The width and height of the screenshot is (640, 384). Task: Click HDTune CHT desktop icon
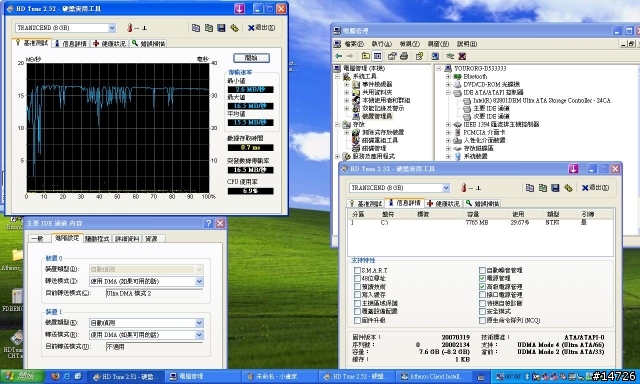15,344
